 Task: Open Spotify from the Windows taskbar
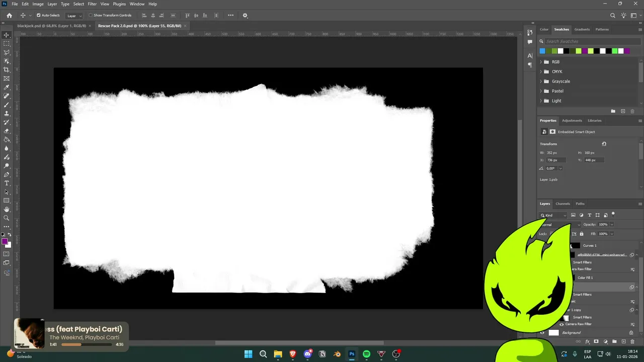tap(366, 354)
